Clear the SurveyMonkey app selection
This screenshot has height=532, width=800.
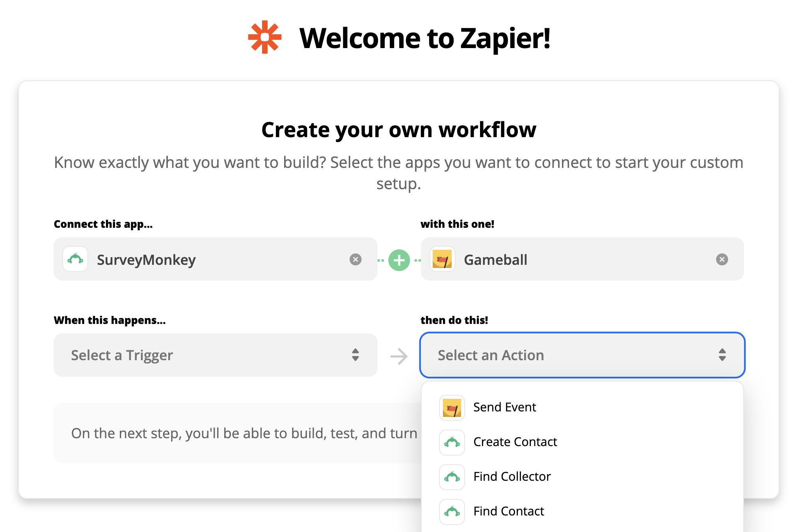coord(355,259)
